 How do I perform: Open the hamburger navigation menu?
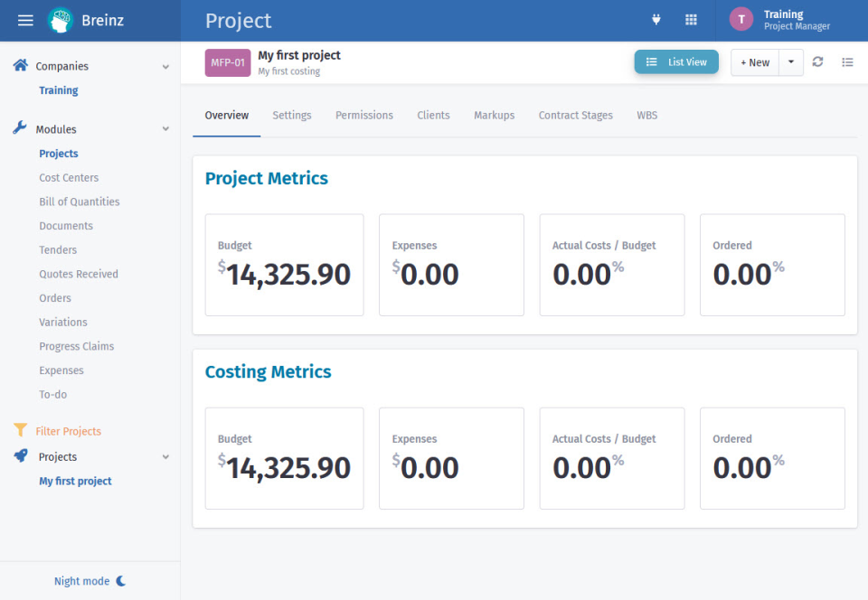(24, 20)
